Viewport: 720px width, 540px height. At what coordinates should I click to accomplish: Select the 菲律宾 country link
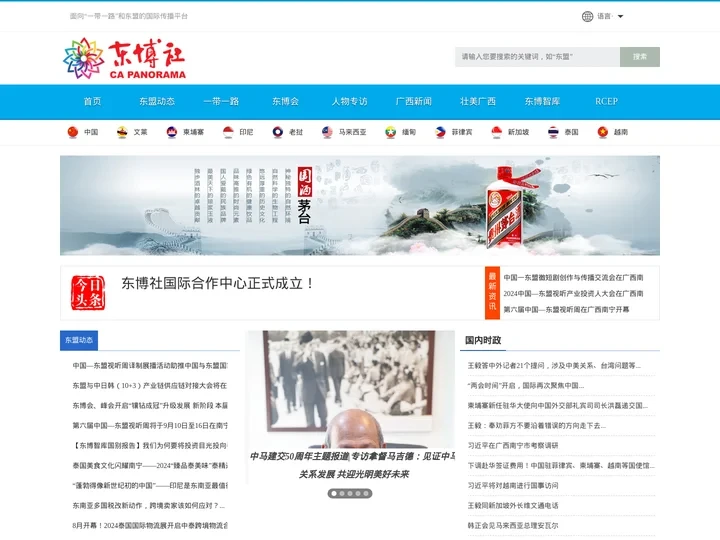pyautogui.click(x=462, y=132)
